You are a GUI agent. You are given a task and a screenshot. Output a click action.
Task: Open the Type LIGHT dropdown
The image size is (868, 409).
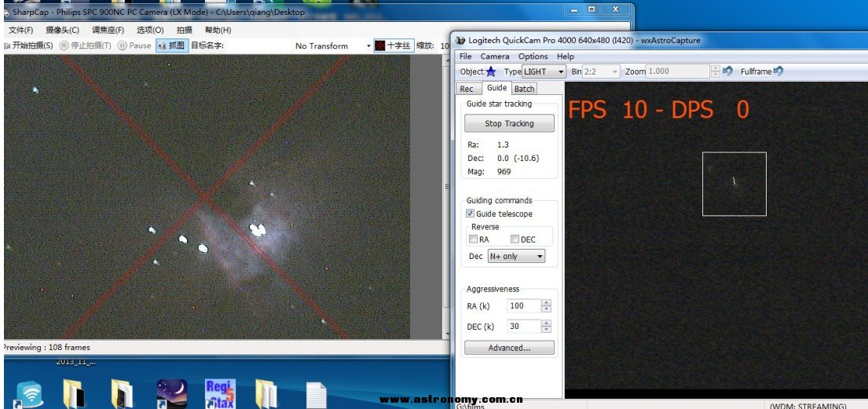[544, 71]
